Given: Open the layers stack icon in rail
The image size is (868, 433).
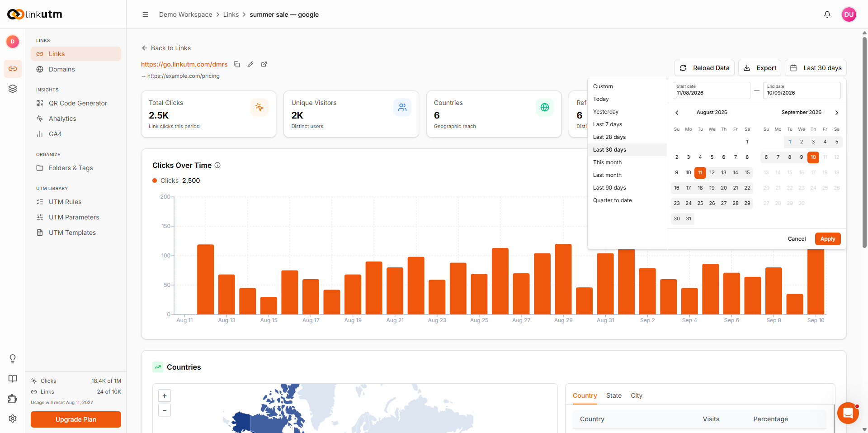Looking at the screenshot, I should (13, 89).
